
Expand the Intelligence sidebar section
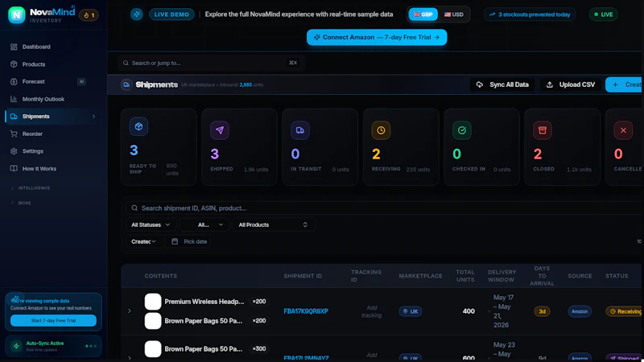[x=31, y=188]
